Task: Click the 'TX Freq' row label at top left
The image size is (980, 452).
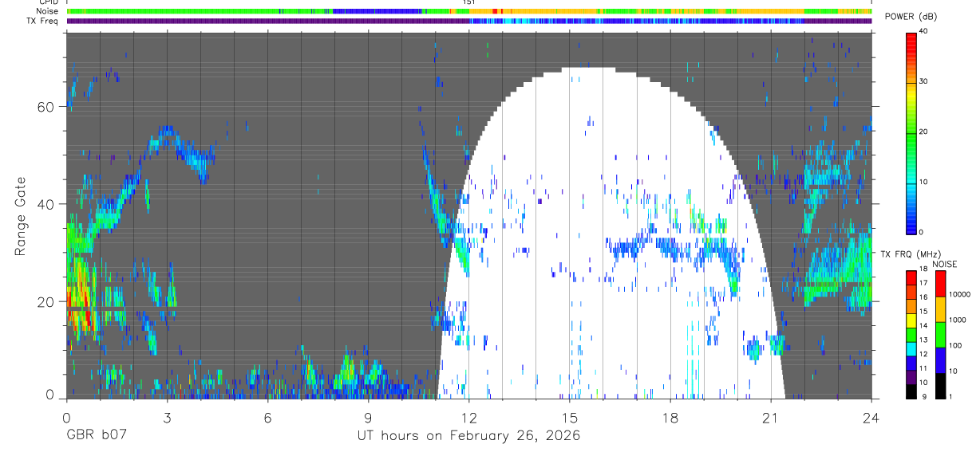Action: 41,21
